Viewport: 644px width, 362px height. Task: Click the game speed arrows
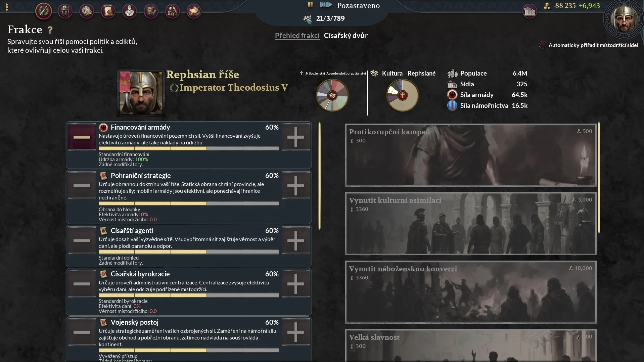(326, 5)
